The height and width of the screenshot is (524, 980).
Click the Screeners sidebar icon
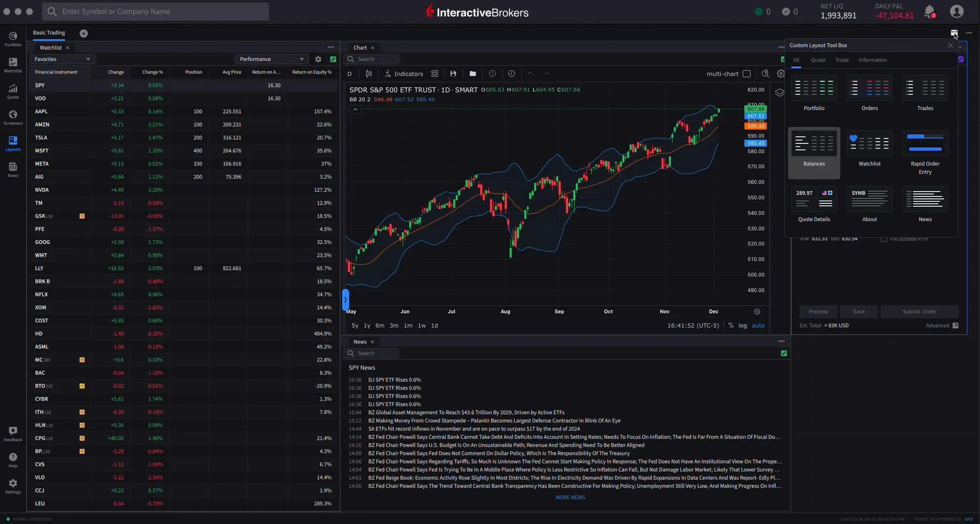tap(13, 117)
